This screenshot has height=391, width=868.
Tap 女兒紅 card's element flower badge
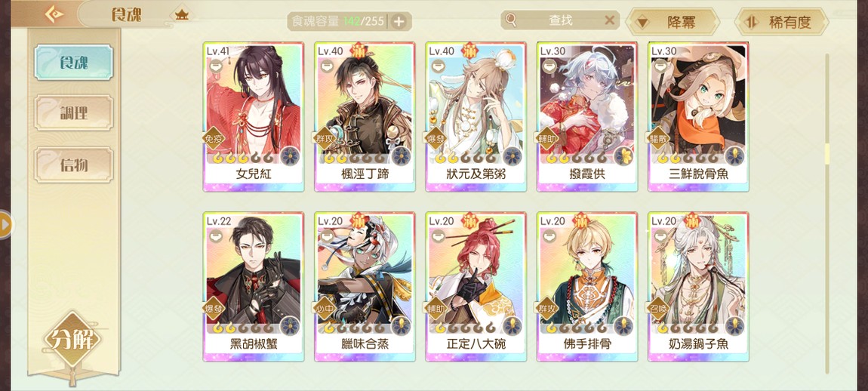290,155
